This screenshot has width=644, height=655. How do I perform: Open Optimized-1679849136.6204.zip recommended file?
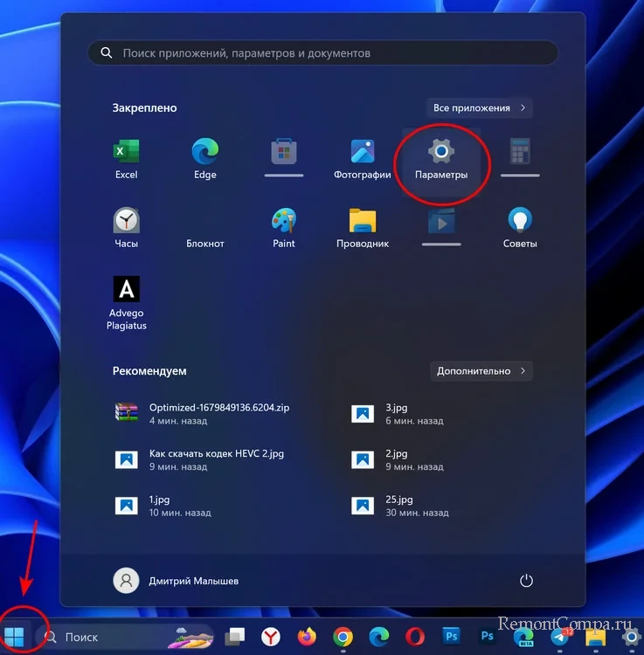tap(202, 414)
